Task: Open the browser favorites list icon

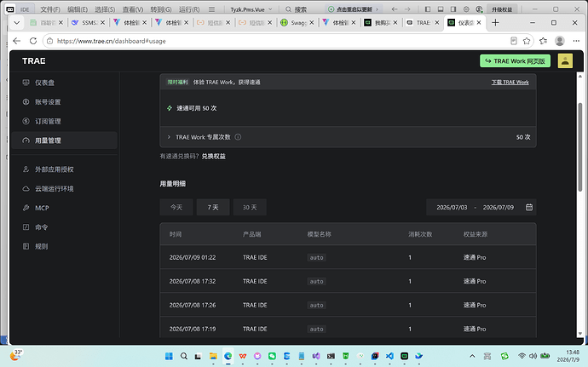Action: coord(543,41)
